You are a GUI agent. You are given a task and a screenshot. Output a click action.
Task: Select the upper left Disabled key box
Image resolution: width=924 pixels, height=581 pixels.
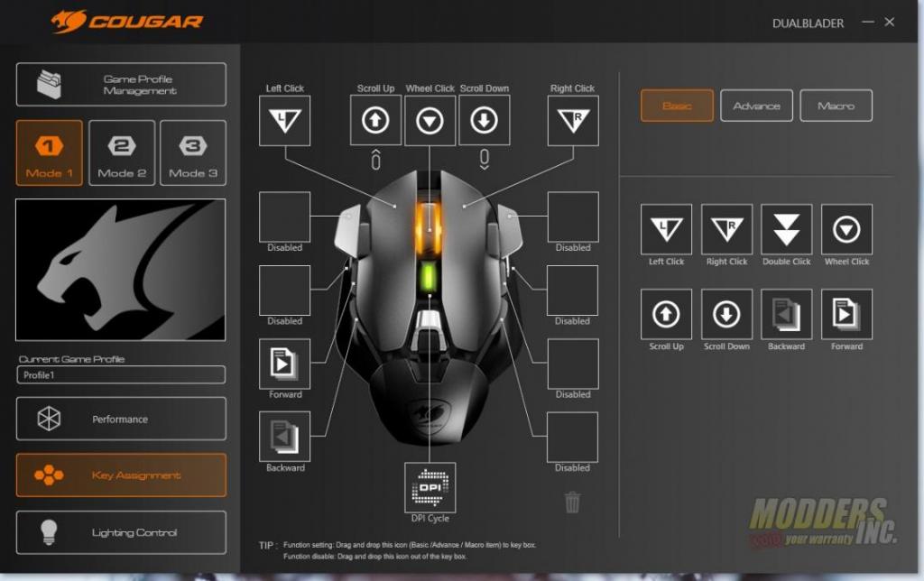(x=284, y=217)
